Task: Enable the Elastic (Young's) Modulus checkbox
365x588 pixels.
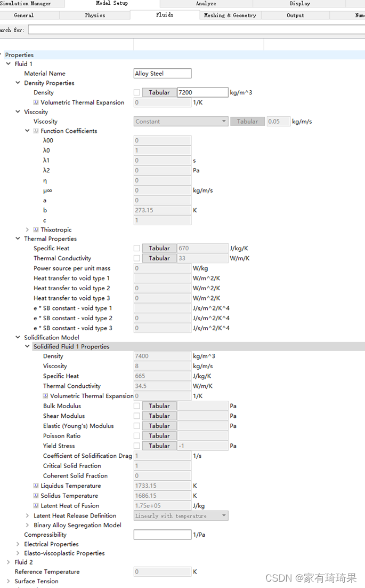Action: click(x=137, y=426)
